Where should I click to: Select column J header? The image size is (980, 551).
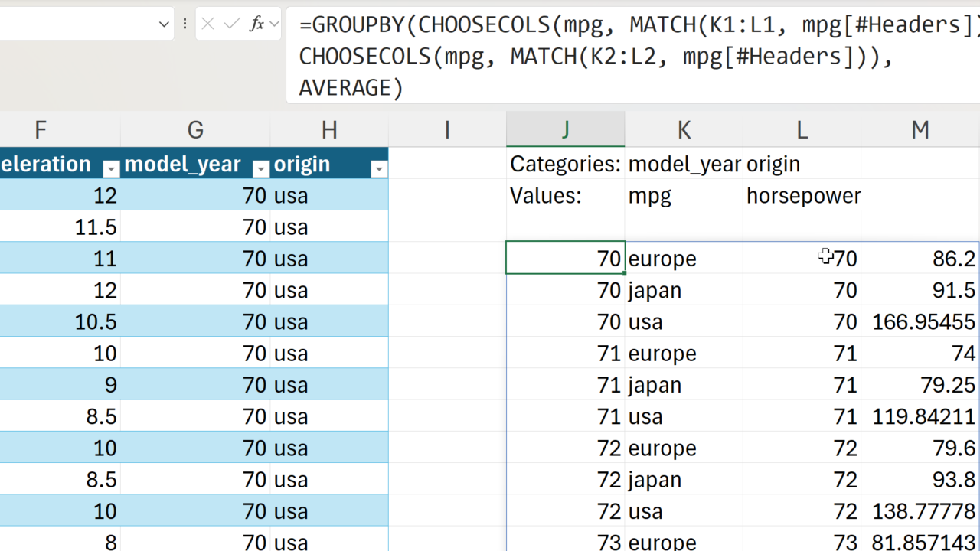pos(565,130)
